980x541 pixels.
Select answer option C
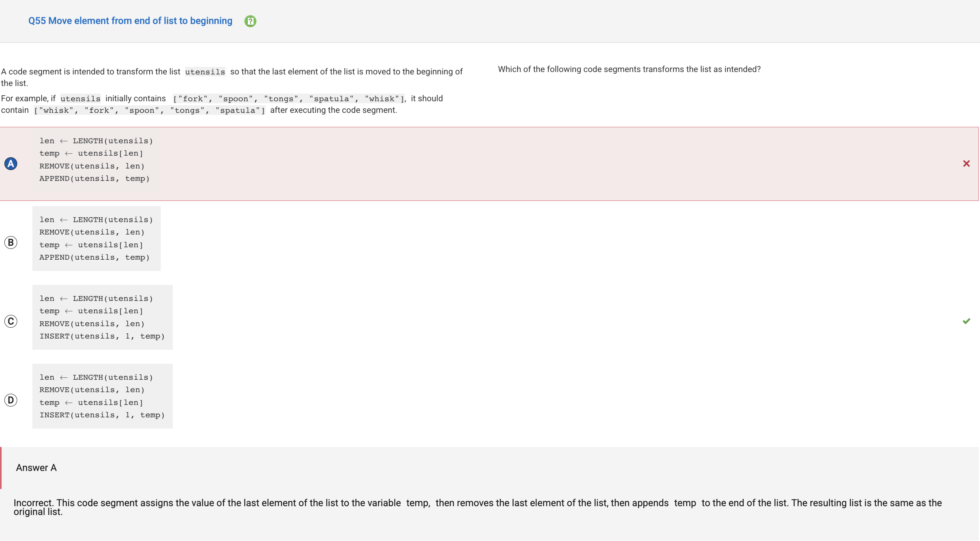pyautogui.click(x=11, y=321)
